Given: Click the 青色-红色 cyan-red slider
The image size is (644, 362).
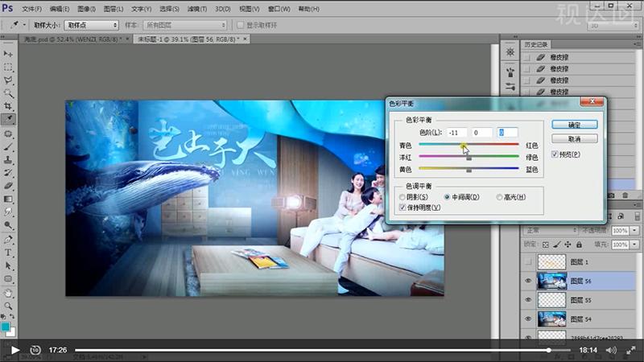Looking at the screenshot, I should point(469,146).
